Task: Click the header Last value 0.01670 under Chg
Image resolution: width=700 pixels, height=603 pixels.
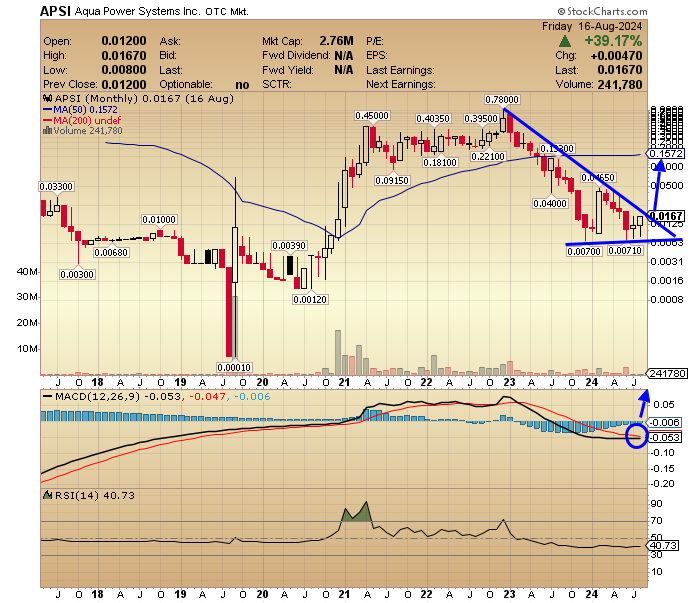Action: pos(620,70)
